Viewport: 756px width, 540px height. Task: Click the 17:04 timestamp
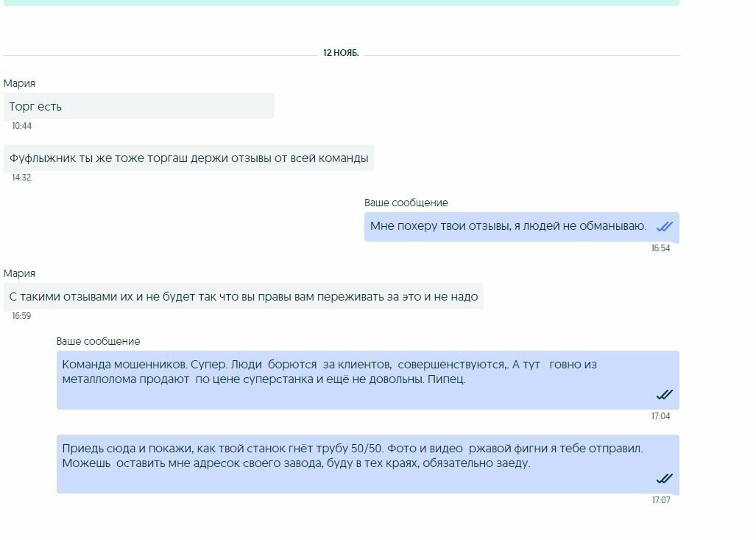[660, 416]
